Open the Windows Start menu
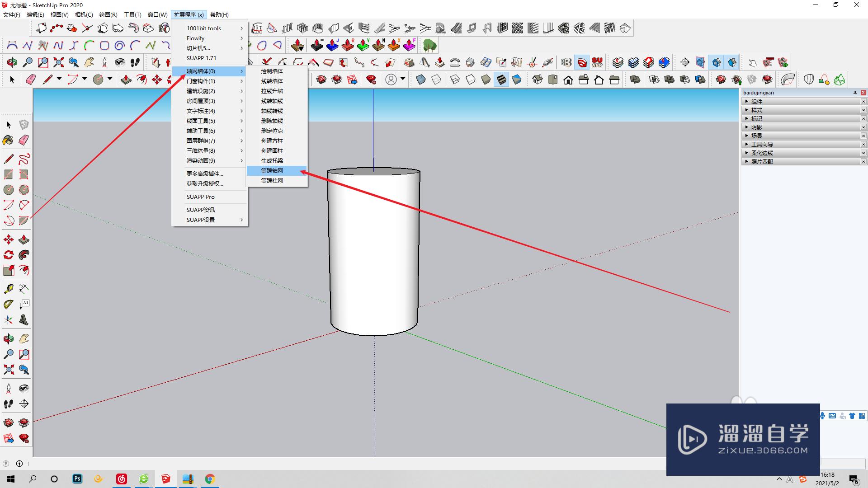Image resolution: width=868 pixels, height=488 pixels. click(11, 479)
